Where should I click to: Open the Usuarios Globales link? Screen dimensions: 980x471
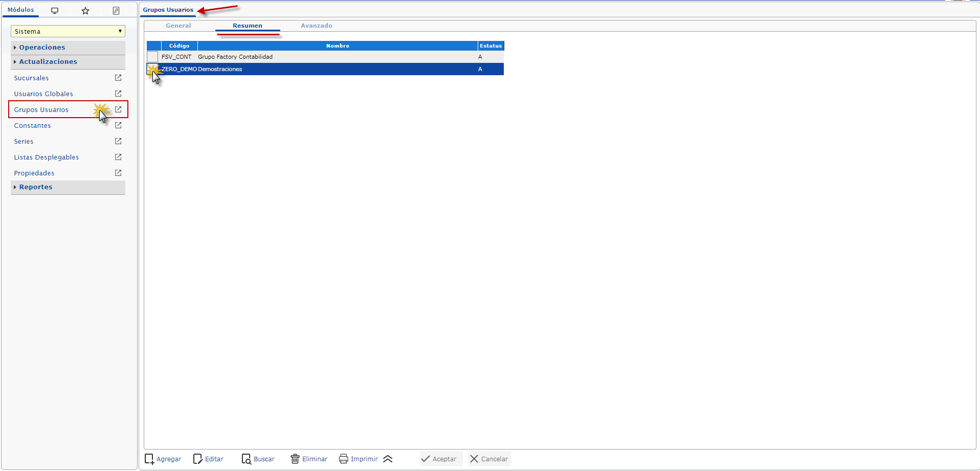click(x=43, y=94)
